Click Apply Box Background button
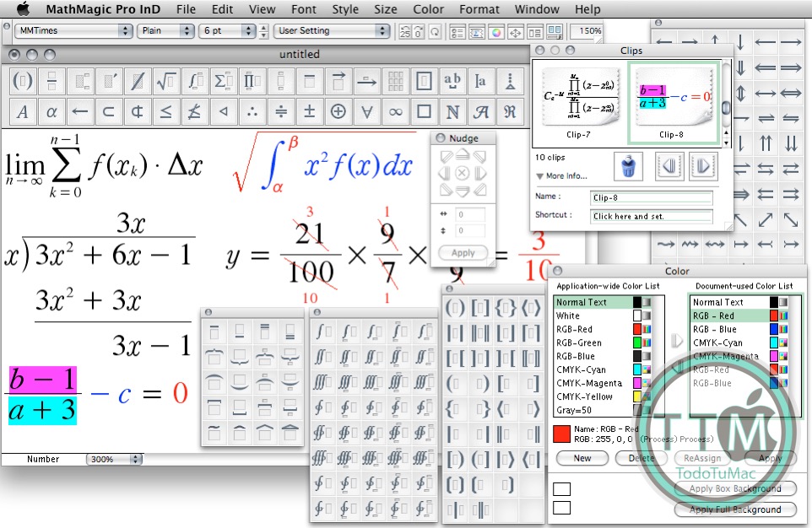Screen dimensions: 812x528 (735, 488)
